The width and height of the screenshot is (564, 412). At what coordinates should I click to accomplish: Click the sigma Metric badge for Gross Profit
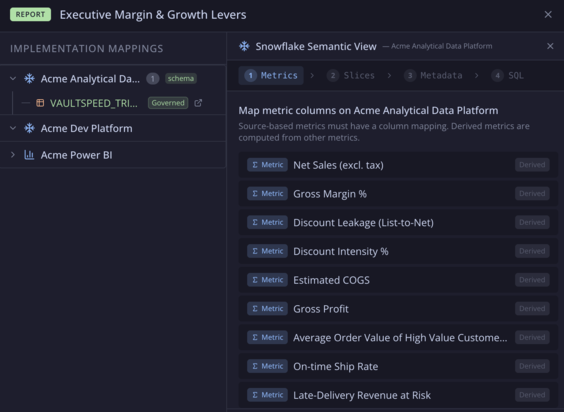point(267,309)
